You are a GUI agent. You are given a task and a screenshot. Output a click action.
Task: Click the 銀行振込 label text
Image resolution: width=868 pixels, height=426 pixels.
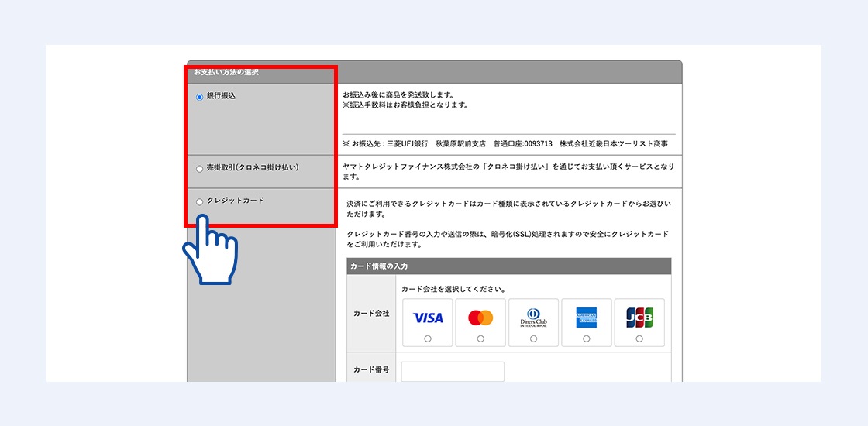(221, 96)
